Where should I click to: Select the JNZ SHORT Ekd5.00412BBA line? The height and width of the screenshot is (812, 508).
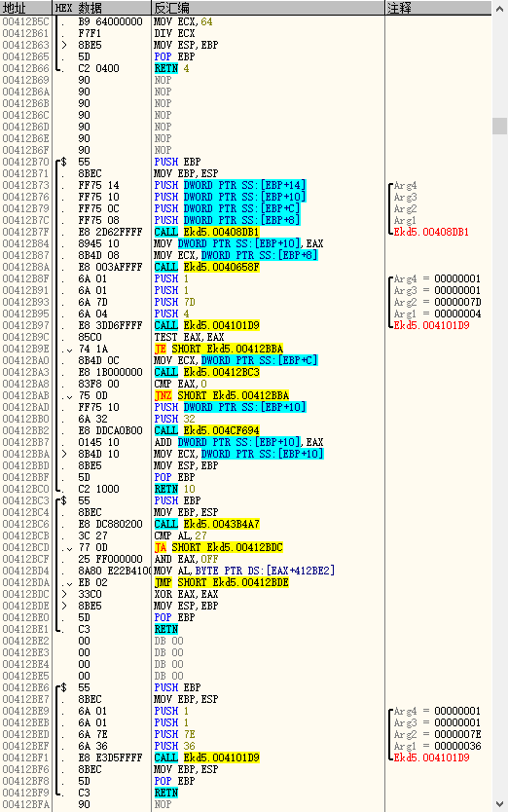pos(222,395)
